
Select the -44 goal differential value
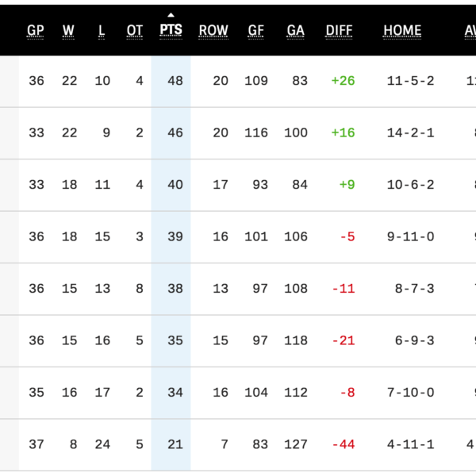[x=344, y=444]
